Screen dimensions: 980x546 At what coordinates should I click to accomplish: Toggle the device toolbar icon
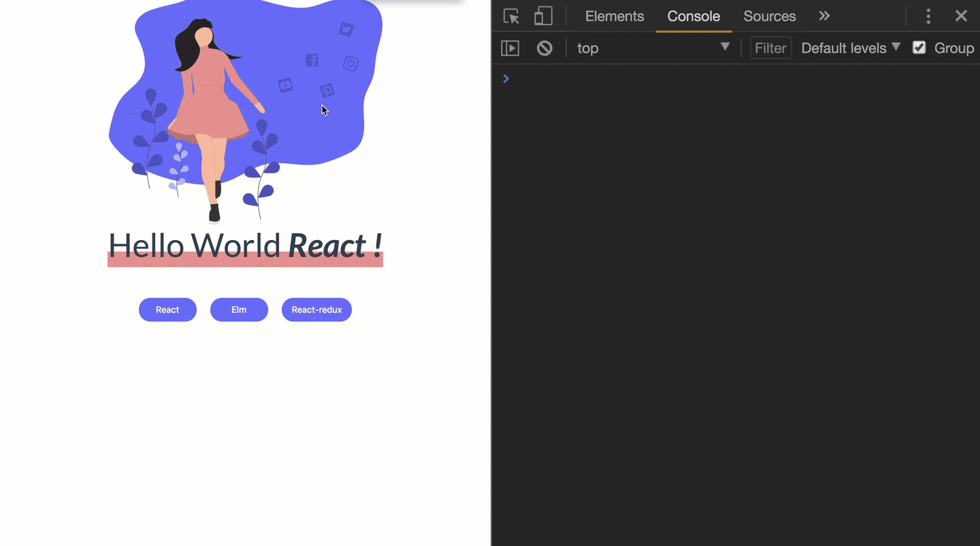click(x=543, y=16)
